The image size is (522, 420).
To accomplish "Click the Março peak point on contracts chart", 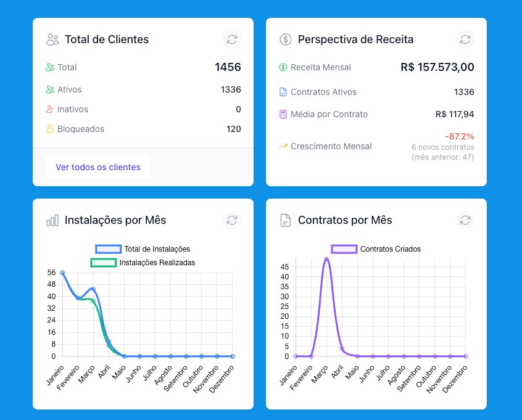I will [x=326, y=259].
